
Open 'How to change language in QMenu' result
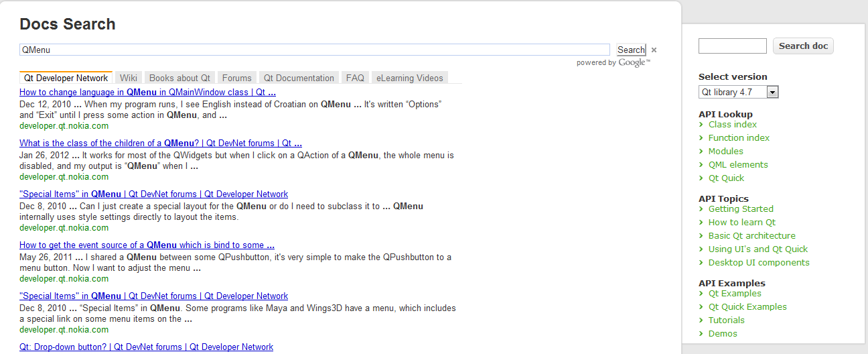tap(147, 93)
